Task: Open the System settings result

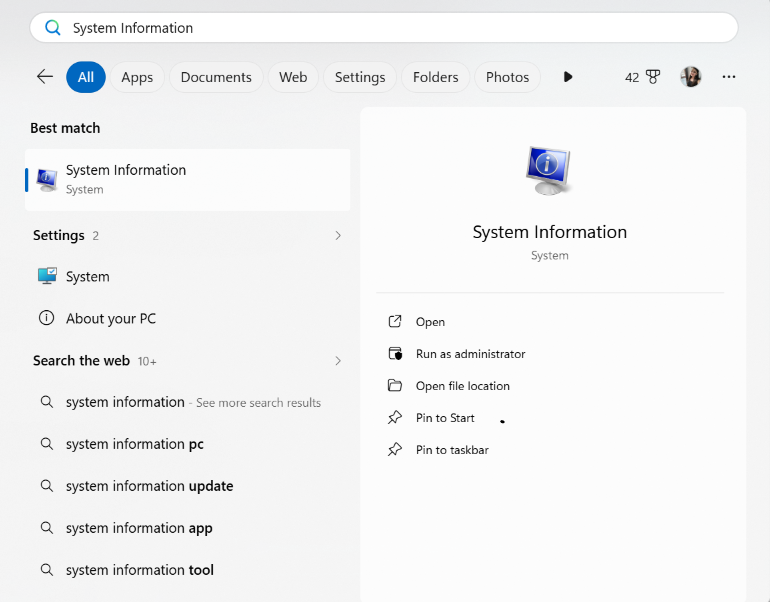Action: [x=188, y=276]
